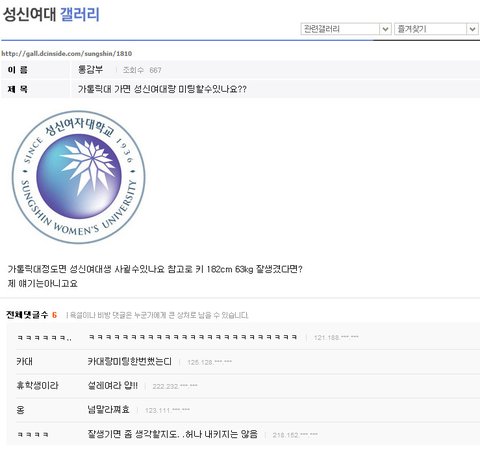Screen dimensions: 480x453
Task: Click the author name 롱강부
Action: click(x=90, y=70)
